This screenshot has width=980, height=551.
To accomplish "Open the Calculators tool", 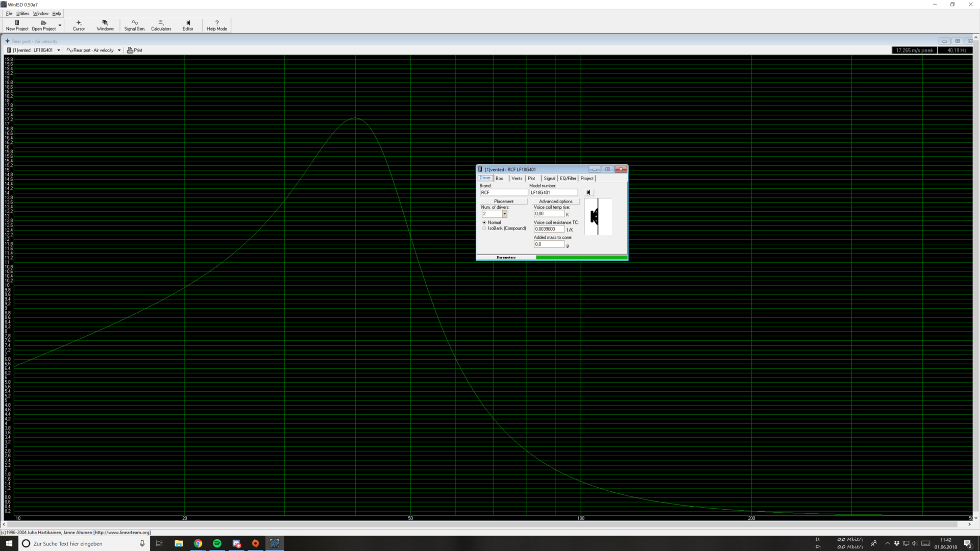I will click(161, 25).
